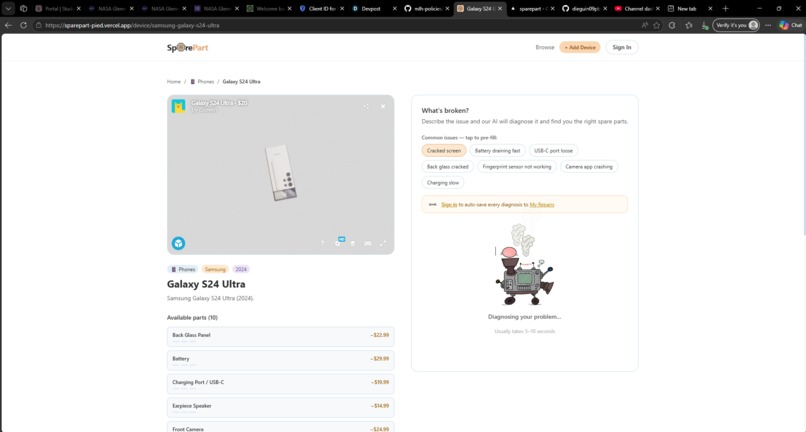The image size is (806, 432).
Task: Open 3D viewer settings with HD badge
Action: [338, 242]
